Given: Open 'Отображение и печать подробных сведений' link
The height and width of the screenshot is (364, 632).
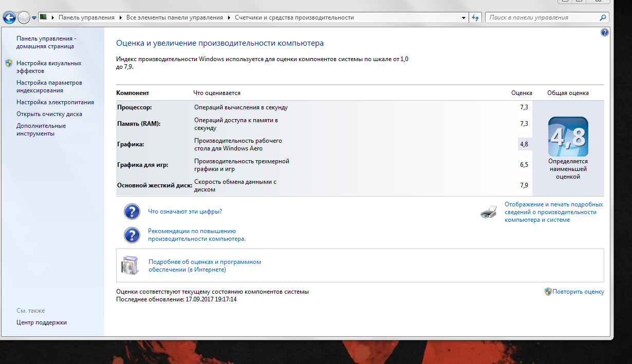Looking at the screenshot, I should 553,212.
